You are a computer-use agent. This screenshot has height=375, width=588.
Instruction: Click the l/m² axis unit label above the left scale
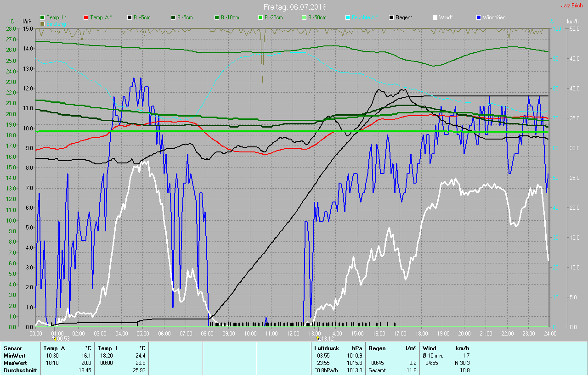(x=27, y=22)
